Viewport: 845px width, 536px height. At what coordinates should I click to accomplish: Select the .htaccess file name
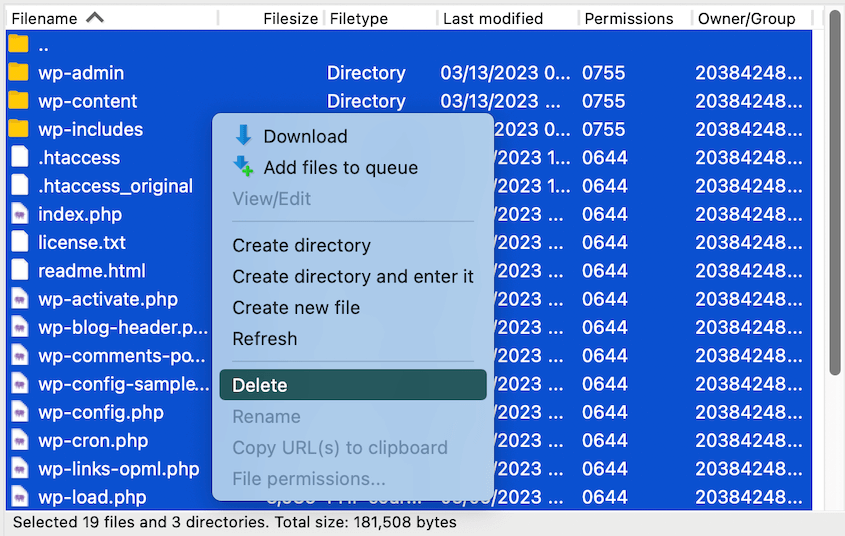click(x=79, y=158)
